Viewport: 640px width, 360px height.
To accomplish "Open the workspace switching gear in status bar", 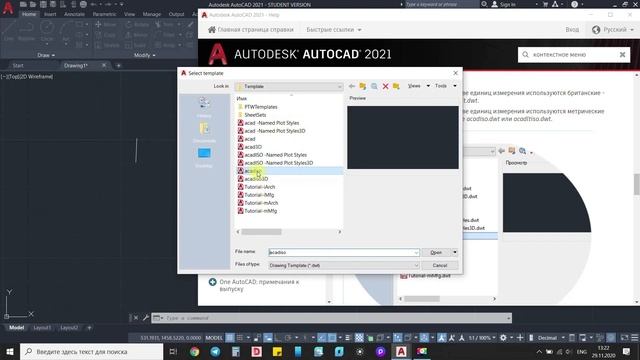I will pyautogui.click(x=503, y=338).
